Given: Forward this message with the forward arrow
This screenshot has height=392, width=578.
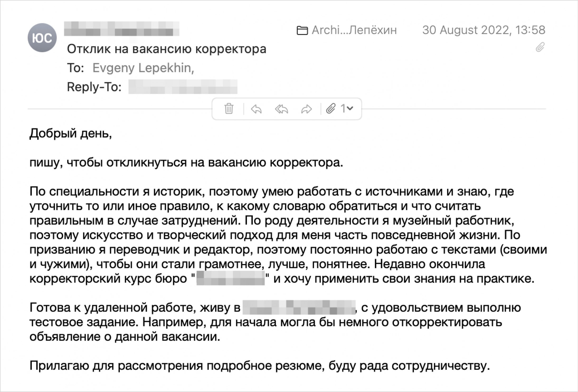Looking at the screenshot, I should point(306,109).
